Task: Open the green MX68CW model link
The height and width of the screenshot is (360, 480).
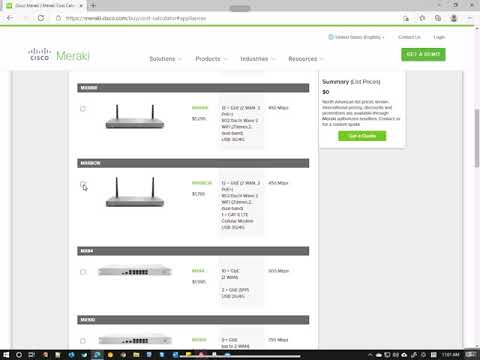Action: tap(202, 183)
